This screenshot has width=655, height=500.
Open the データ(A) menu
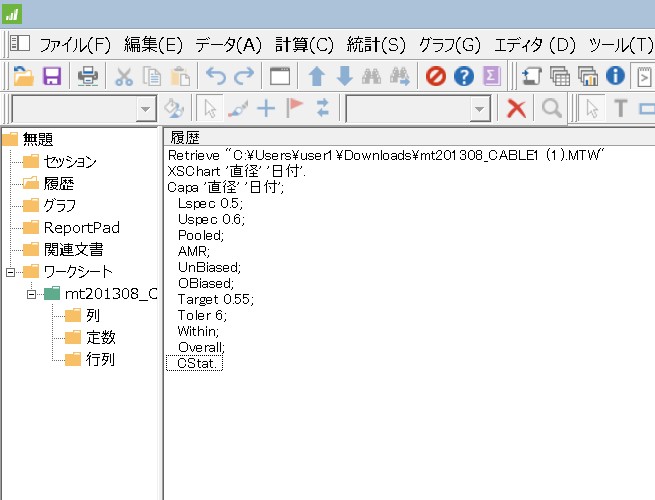[x=228, y=44]
